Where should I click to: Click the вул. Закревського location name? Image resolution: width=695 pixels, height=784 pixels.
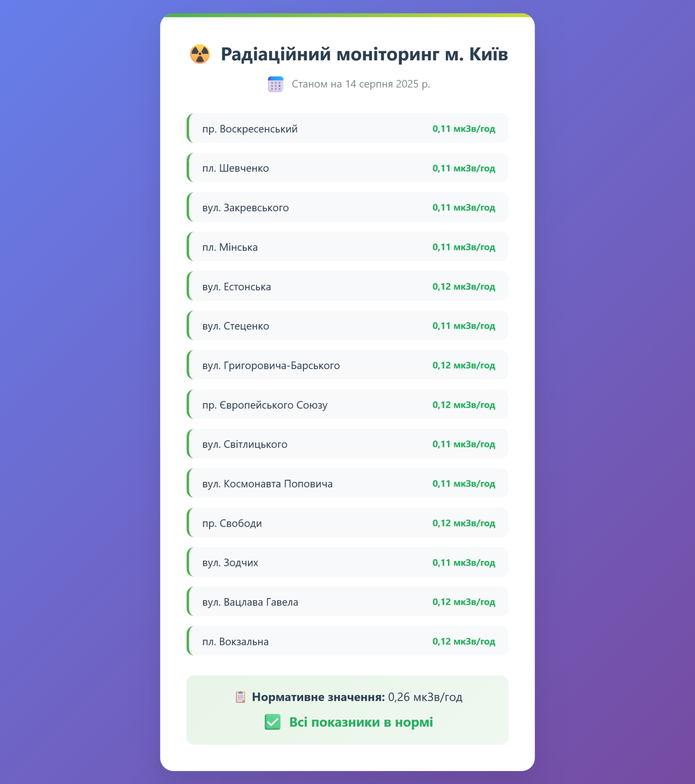[245, 208]
